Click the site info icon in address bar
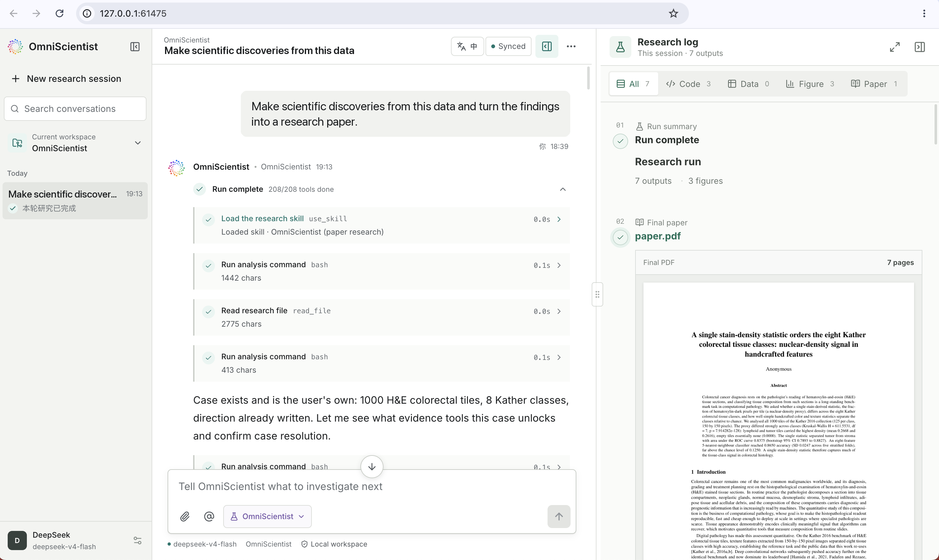The height and width of the screenshot is (560, 939). tap(87, 14)
